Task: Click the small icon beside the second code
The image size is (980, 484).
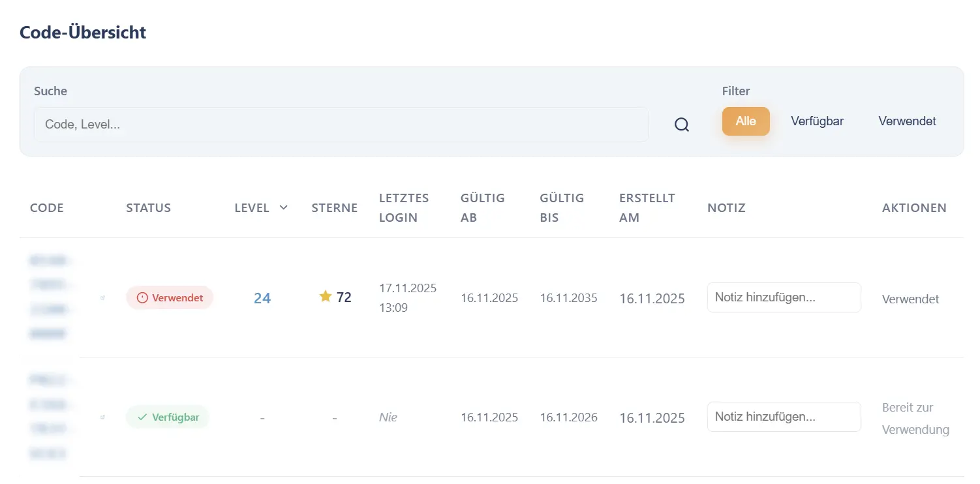Action: pos(102,417)
